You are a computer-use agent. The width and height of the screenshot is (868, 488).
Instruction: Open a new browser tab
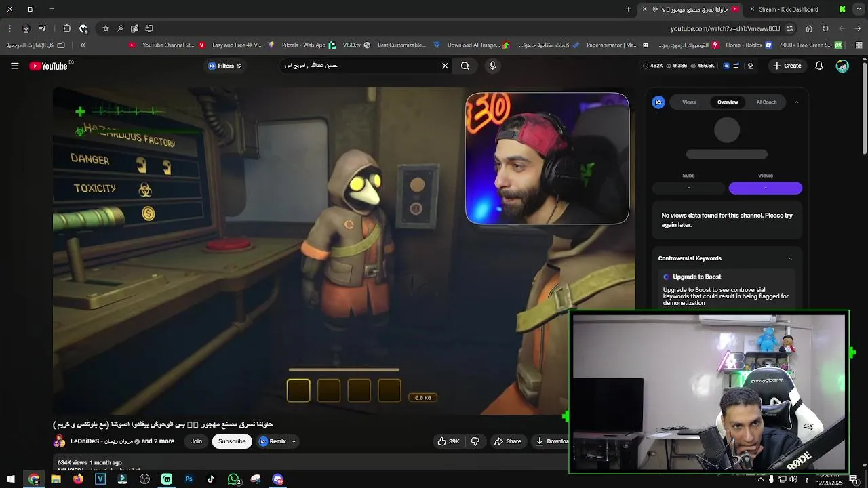pos(628,9)
